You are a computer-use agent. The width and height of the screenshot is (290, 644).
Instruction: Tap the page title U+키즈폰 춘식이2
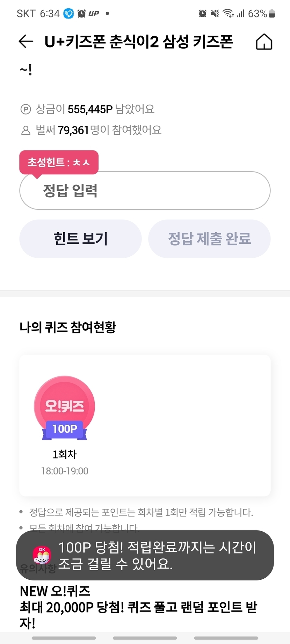(138, 42)
